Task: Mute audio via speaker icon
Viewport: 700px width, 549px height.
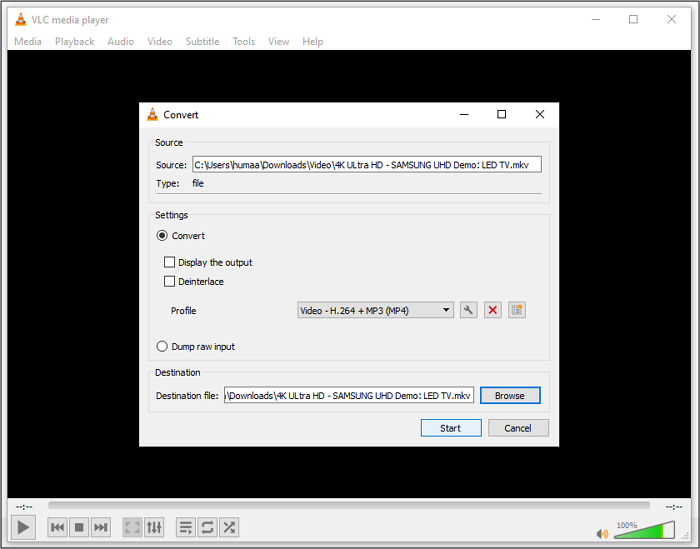Action: coord(602,534)
